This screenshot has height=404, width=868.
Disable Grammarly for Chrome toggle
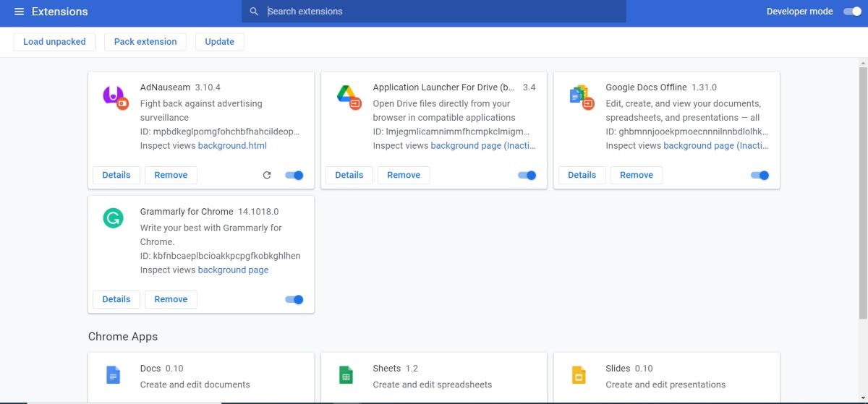294,299
